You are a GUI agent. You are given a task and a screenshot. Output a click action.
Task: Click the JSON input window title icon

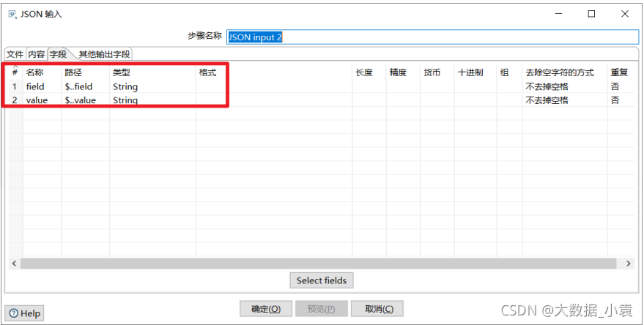tap(12, 15)
